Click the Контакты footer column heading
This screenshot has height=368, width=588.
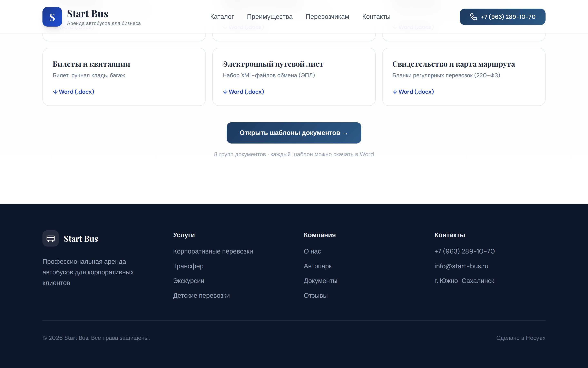[x=450, y=235]
